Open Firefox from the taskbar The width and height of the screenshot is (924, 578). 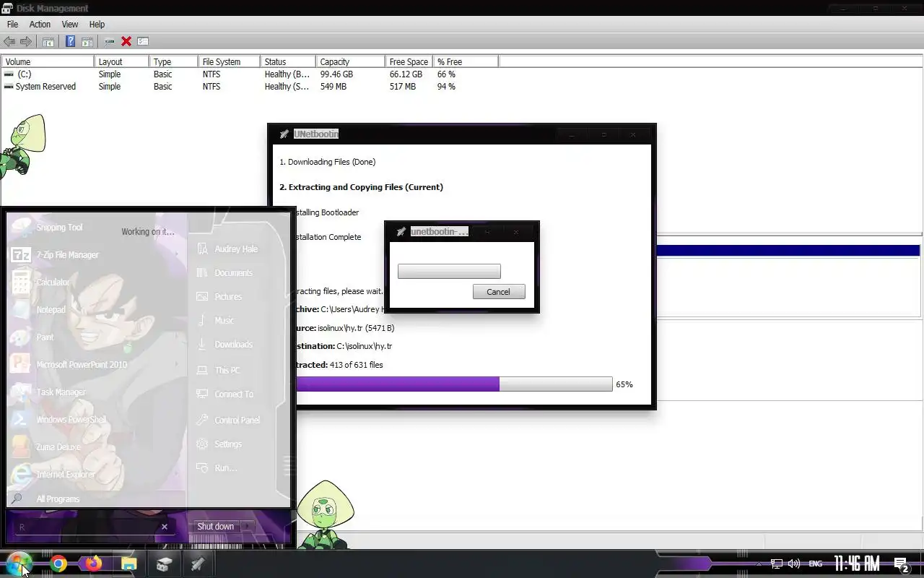[93, 564]
